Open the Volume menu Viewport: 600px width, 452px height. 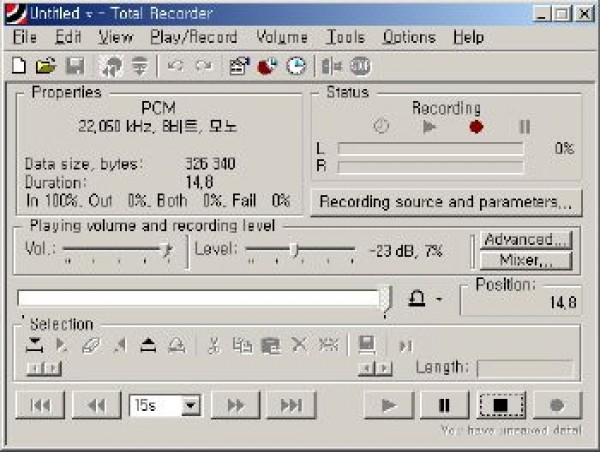click(x=282, y=37)
